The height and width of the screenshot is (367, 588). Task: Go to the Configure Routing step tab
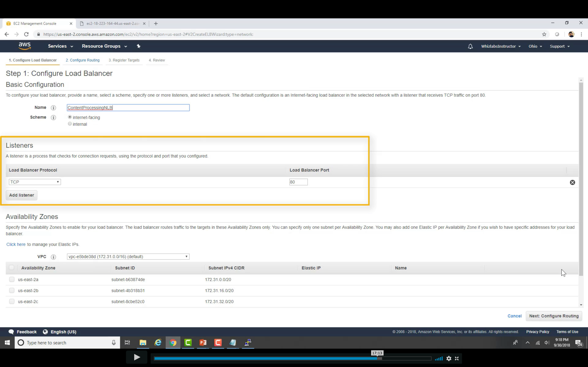point(83,60)
